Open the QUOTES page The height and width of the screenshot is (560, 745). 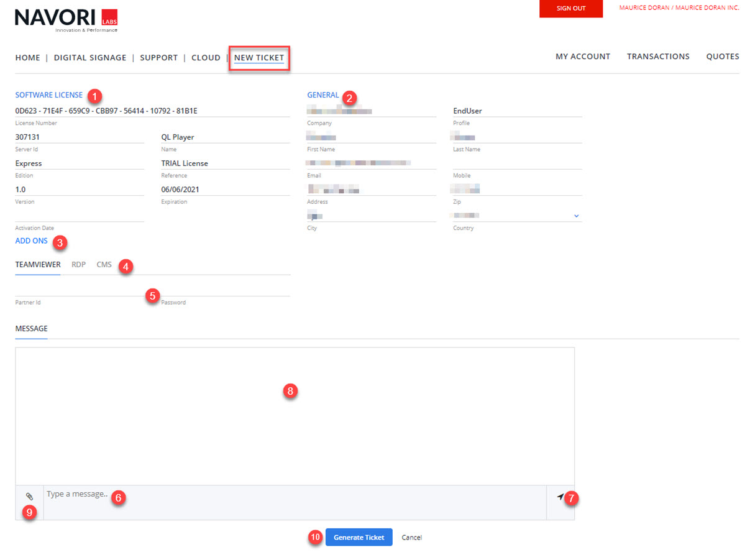pos(723,57)
